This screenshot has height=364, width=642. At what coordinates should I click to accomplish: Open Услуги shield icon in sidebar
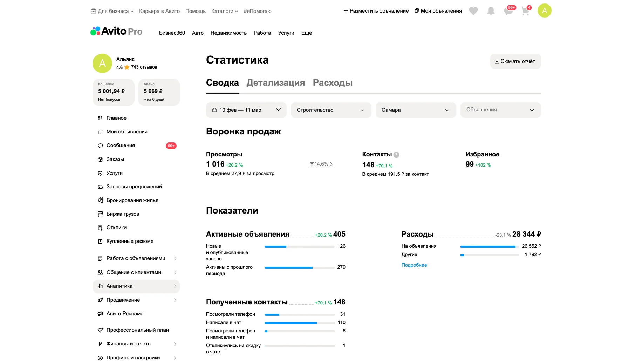[100, 173]
